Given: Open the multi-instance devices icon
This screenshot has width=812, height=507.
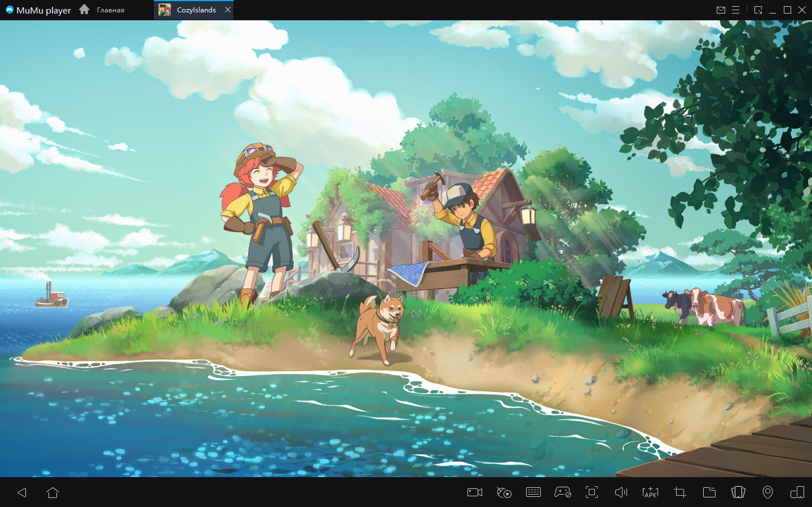Looking at the screenshot, I should click(797, 492).
